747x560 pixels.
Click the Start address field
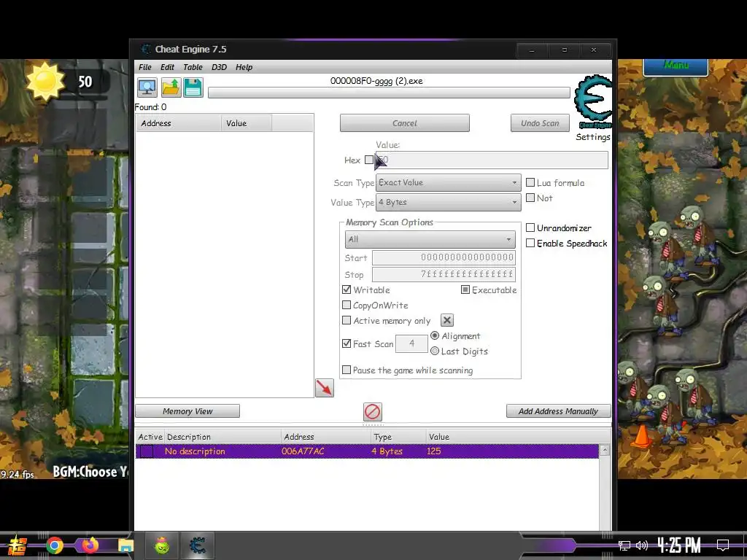coord(444,257)
